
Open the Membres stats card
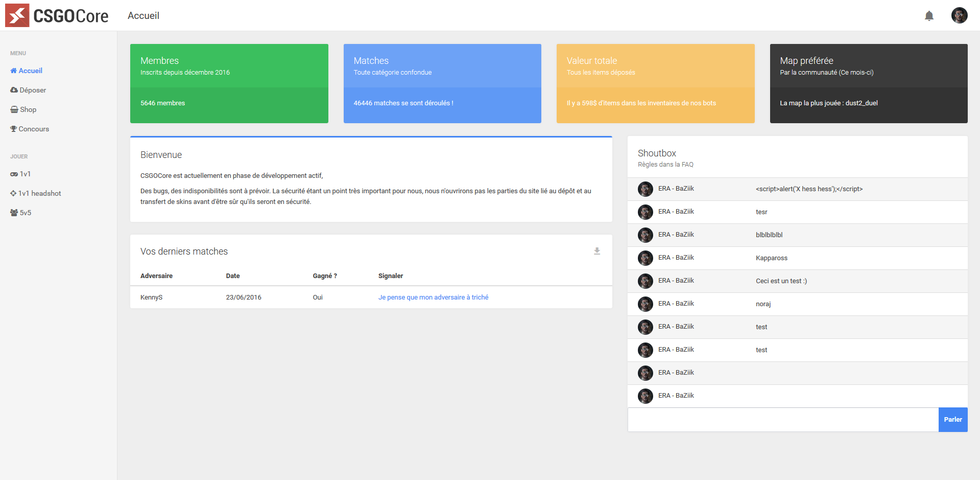(x=229, y=83)
